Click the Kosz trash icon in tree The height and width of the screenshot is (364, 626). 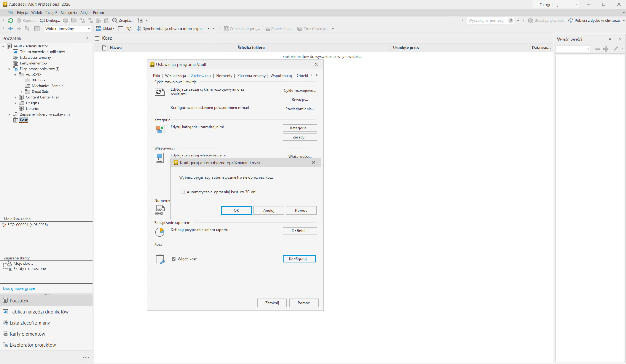(15, 120)
